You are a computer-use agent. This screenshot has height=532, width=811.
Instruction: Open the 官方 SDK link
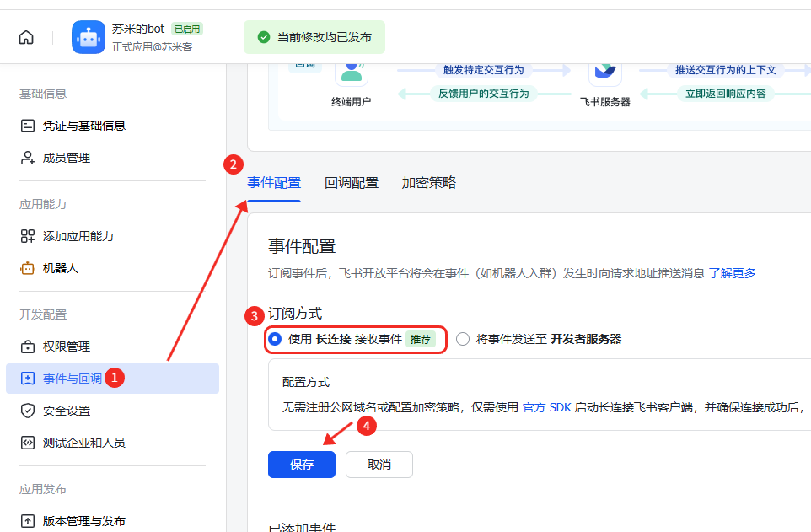pyautogui.click(x=547, y=407)
